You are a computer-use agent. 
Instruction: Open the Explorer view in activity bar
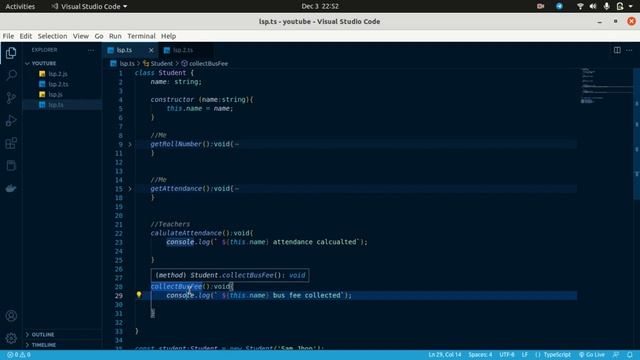pos(11,53)
